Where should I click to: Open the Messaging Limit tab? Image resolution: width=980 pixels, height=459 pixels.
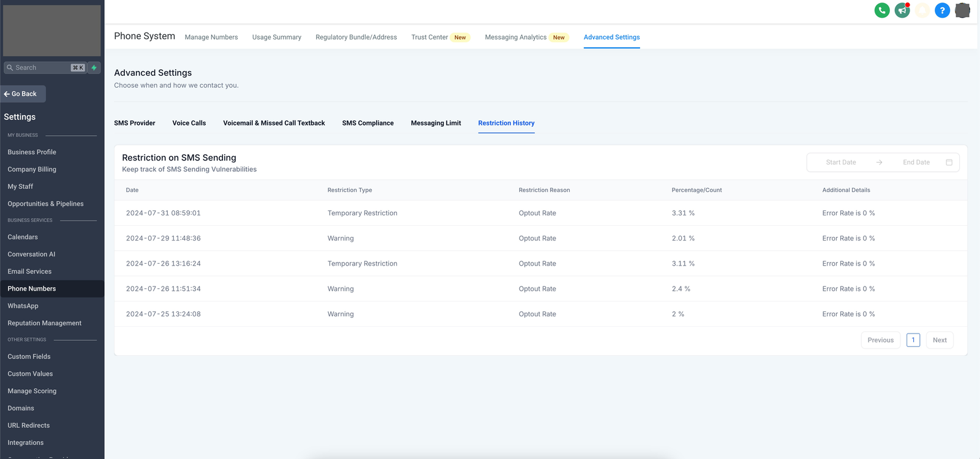pos(435,123)
